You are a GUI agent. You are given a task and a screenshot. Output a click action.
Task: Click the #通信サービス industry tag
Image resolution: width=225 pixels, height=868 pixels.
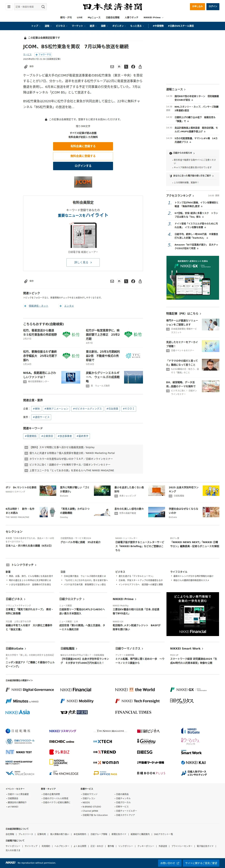click(x=41, y=417)
